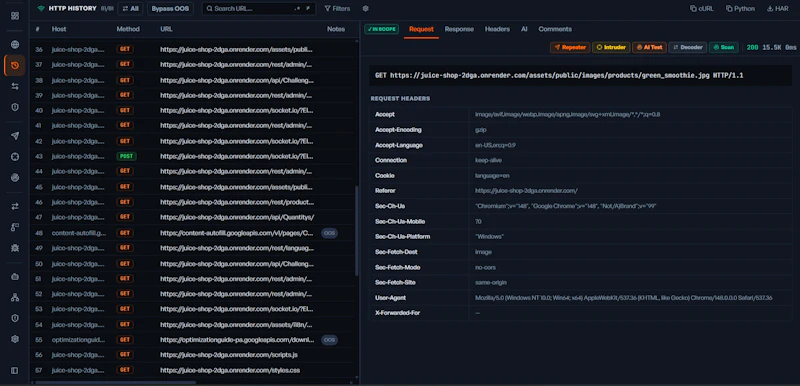Click the green HTTP History logo icon

tap(41, 9)
